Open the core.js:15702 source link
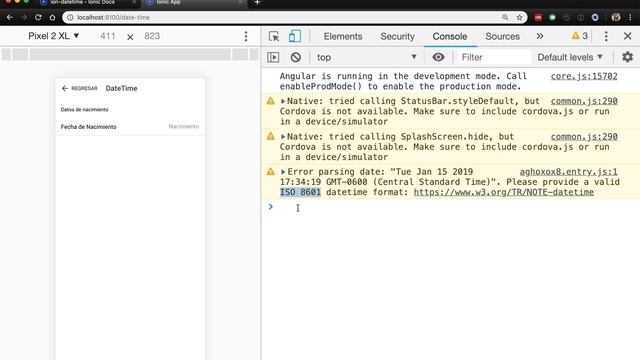Screen dimensions: 640x360 [x=584, y=76]
